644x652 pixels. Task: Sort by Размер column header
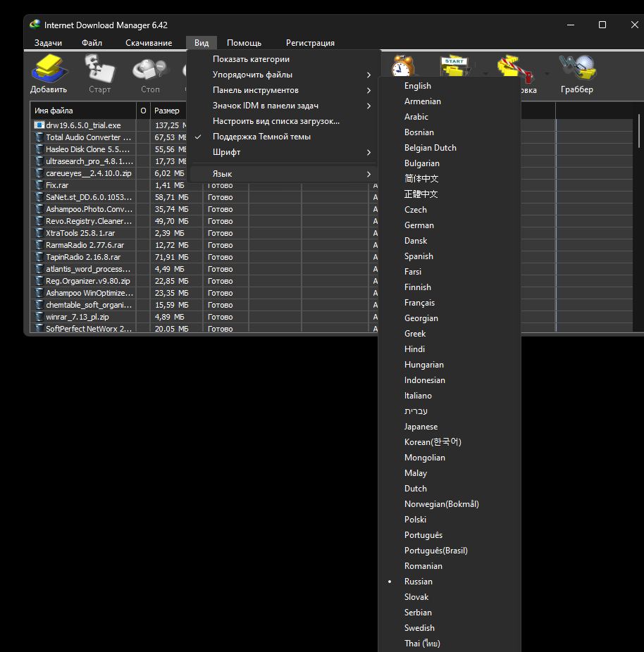coord(168,111)
